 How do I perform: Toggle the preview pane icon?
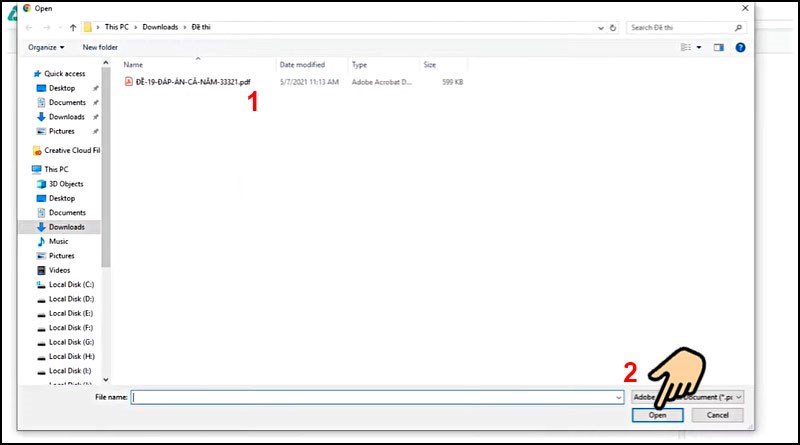(x=718, y=47)
